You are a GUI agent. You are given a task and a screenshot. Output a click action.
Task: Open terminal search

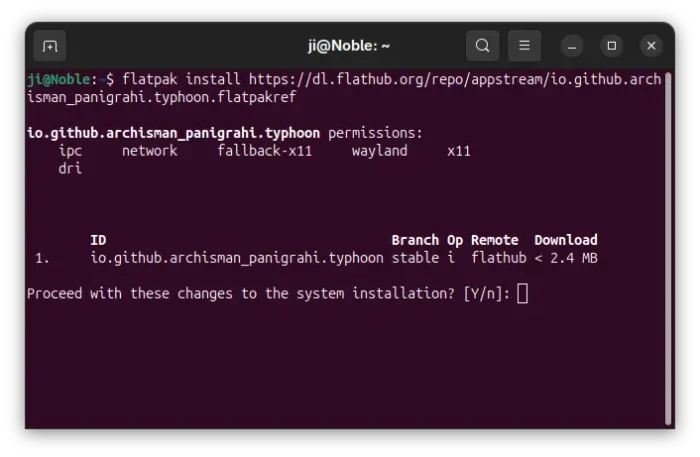click(482, 46)
